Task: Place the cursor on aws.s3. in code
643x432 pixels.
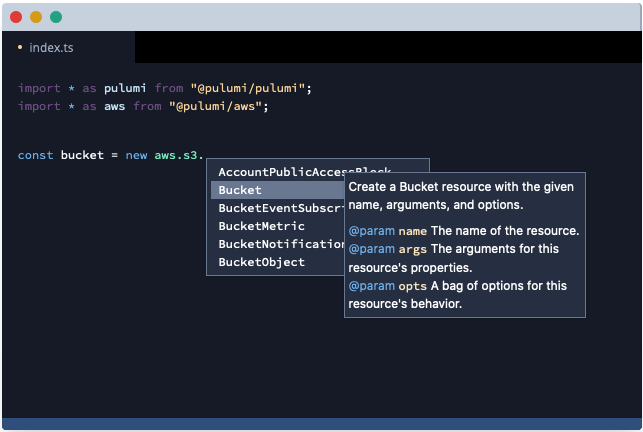Action: click(x=179, y=155)
